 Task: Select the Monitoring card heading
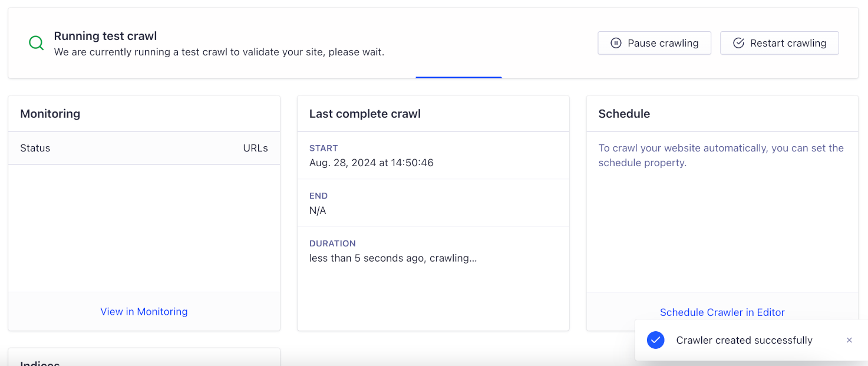point(50,114)
